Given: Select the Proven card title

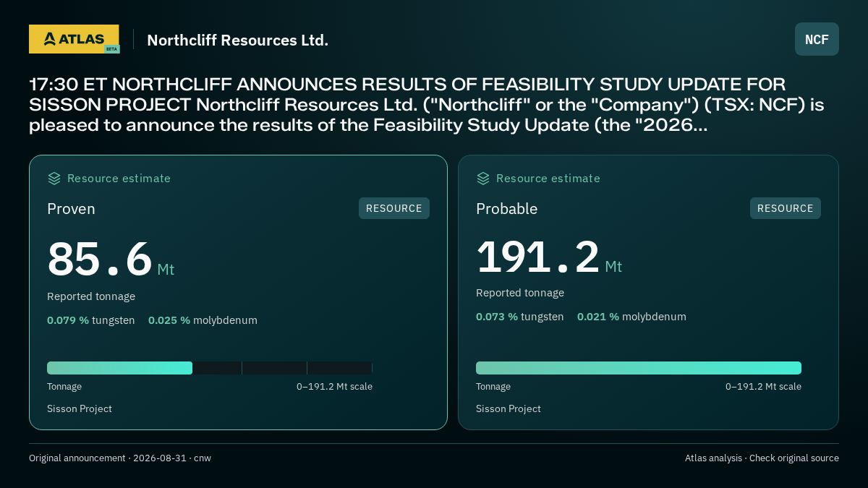Looking at the screenshot, I should 71,209.
